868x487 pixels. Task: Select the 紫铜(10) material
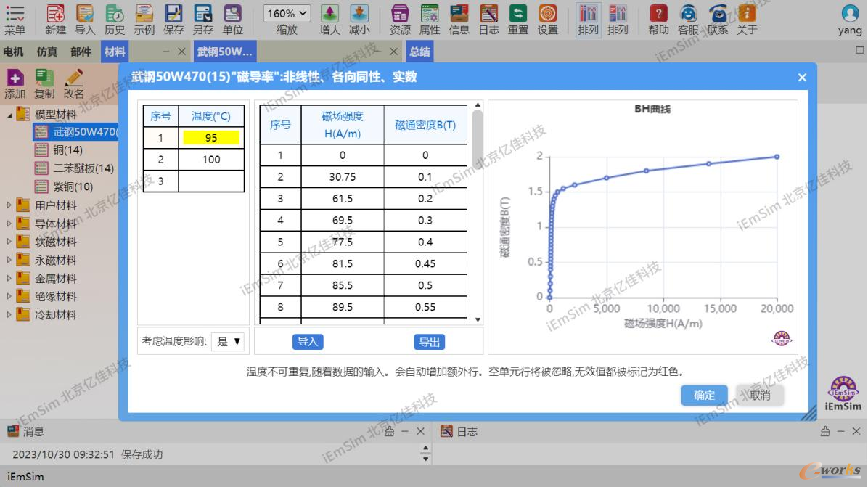65,187
